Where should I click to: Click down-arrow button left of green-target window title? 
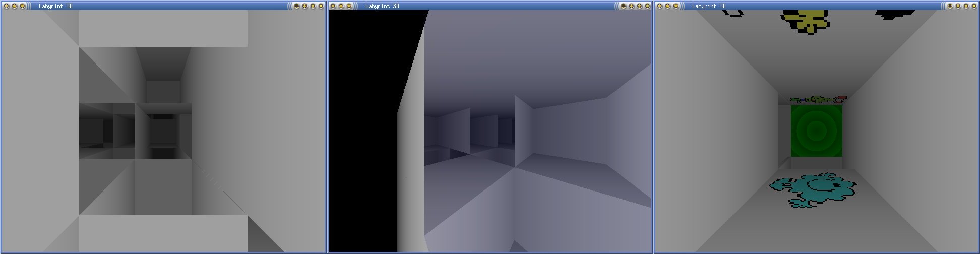coord(676,6)
